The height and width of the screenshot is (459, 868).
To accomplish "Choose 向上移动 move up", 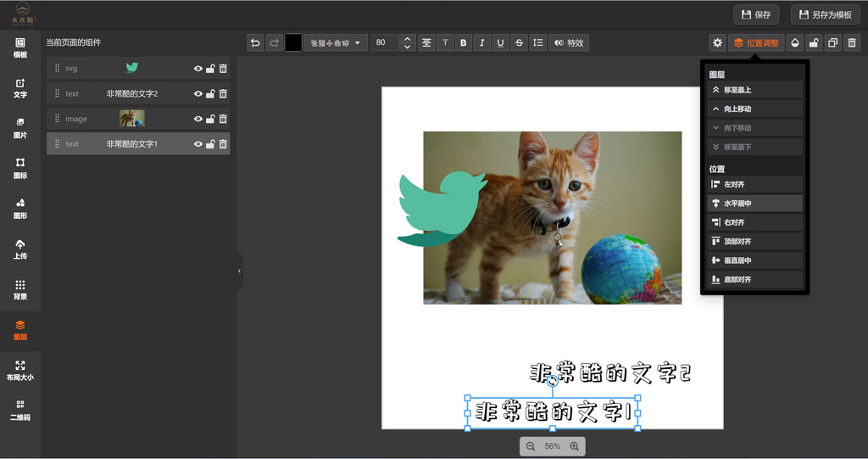I will [x=754, y=109].
